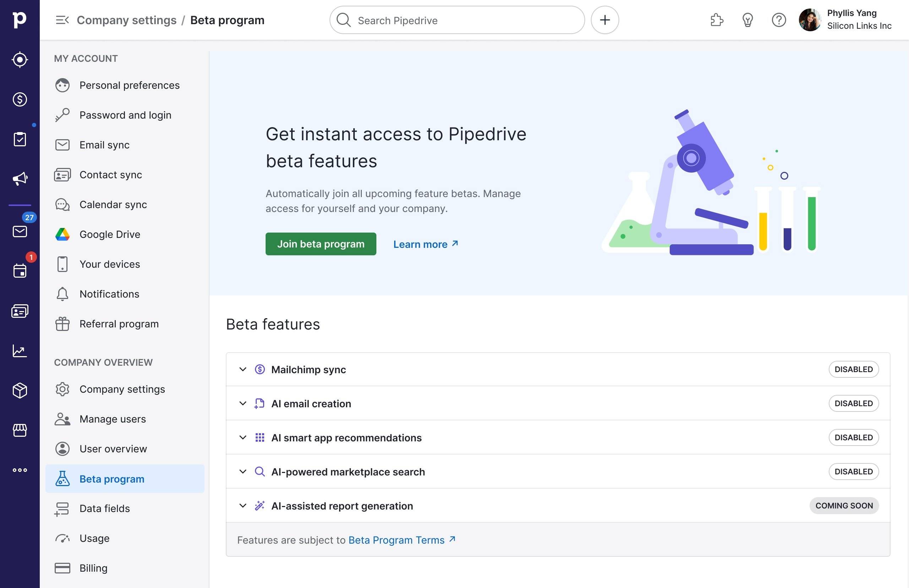Open Leads via the target icon

pyautogui.click(x=20, y=60)
